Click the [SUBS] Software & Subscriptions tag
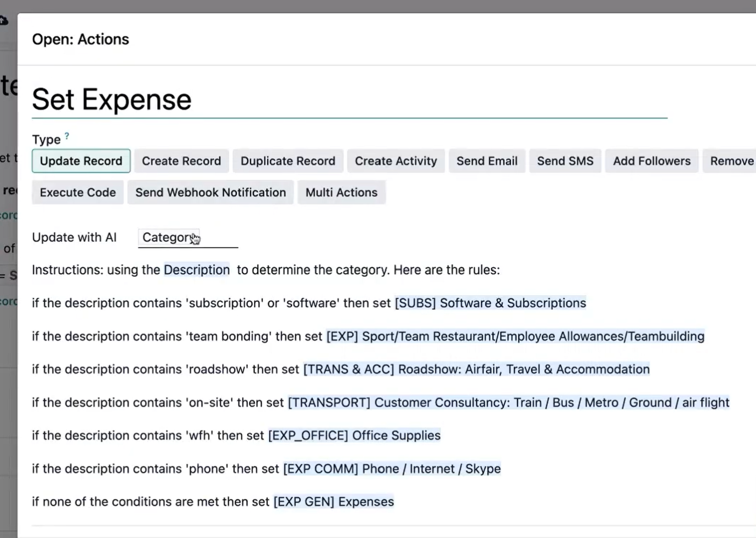 (x=490, y=303)
